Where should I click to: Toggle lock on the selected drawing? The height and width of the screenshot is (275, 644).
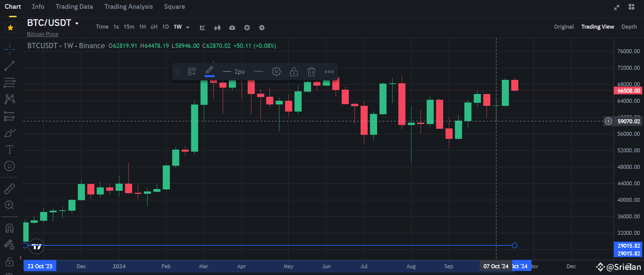[x=294, y=71]
